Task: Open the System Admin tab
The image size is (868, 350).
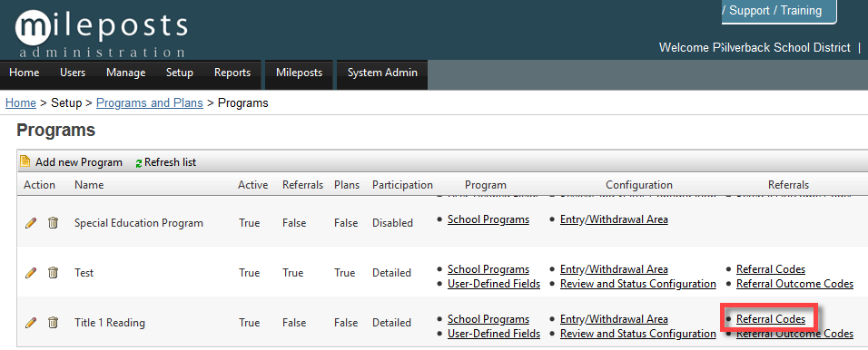Action: (x=382, y=73)
